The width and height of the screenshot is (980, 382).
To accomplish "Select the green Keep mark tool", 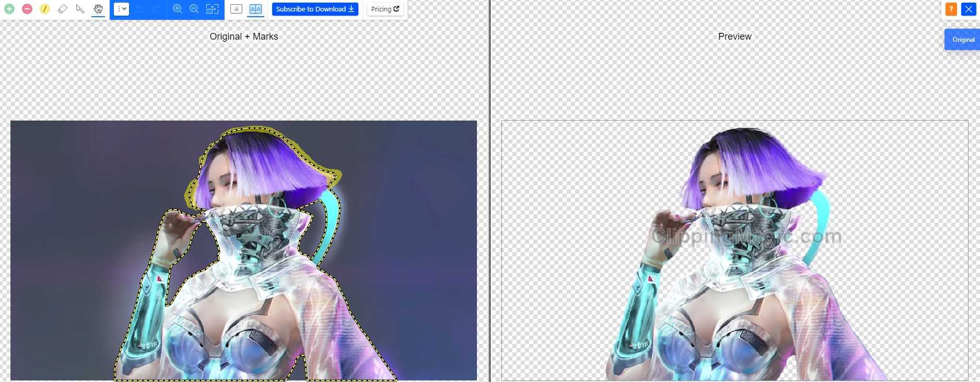I will pos(9,9).
